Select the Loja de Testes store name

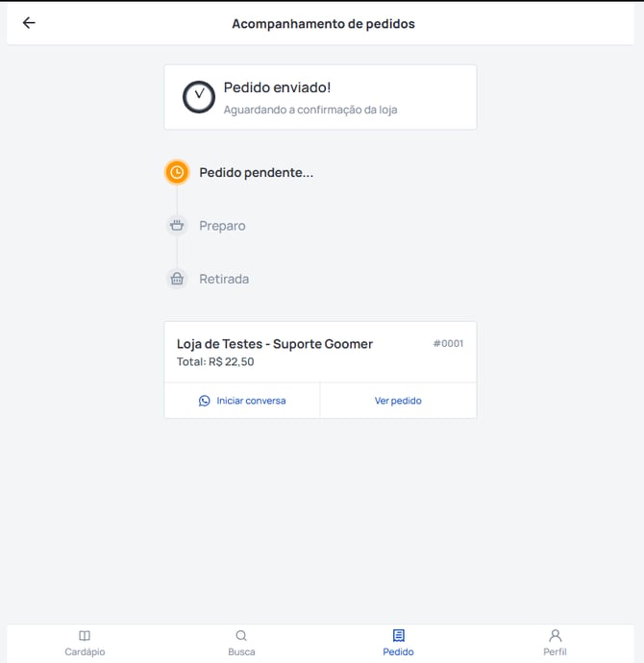point(274,344)
